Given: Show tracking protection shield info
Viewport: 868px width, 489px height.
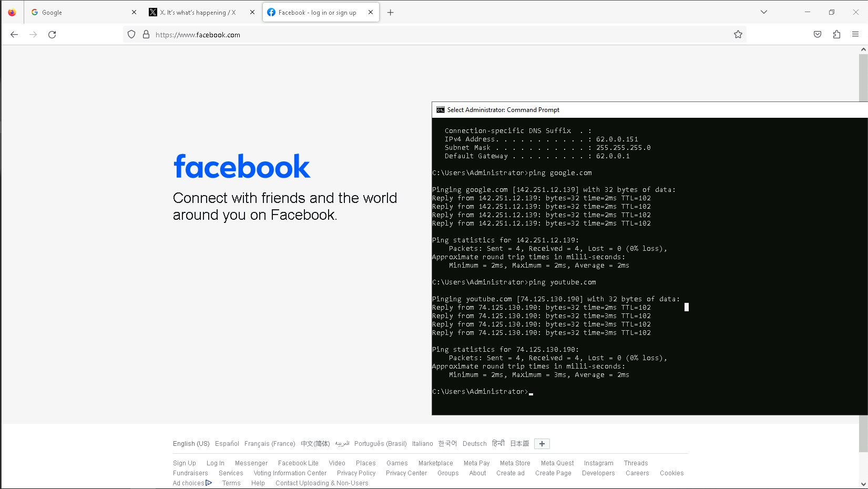Looking at the screenshot, I should 131,35.
